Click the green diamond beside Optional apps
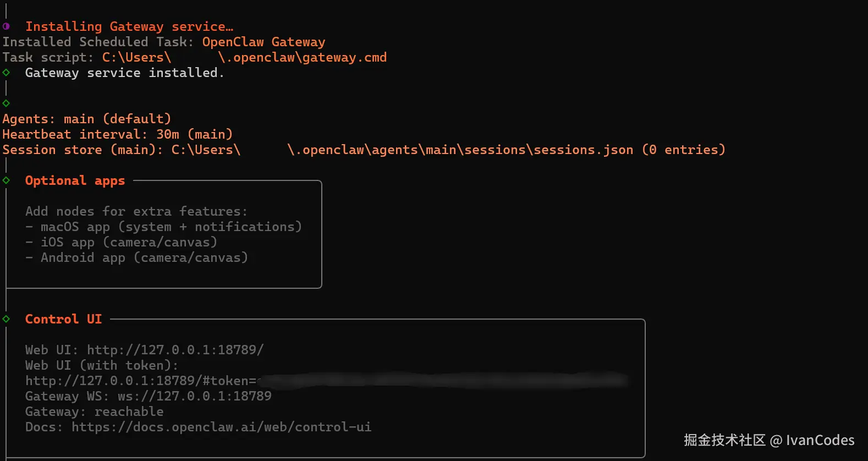 click(x=6, y=180)
